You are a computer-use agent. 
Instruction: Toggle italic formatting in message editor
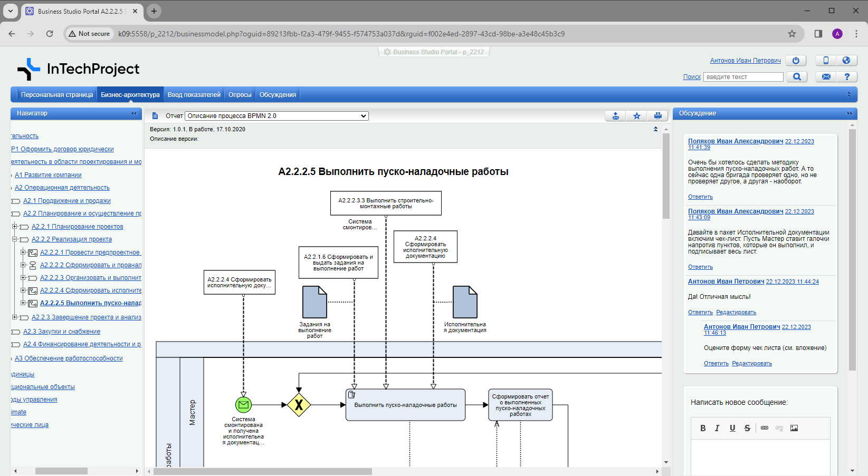[x=717, y=428]
